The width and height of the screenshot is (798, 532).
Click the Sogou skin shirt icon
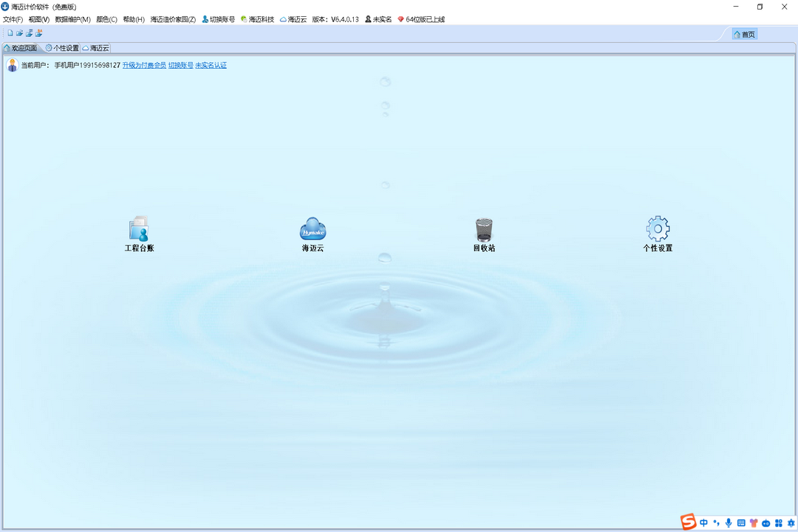(754, 523)
